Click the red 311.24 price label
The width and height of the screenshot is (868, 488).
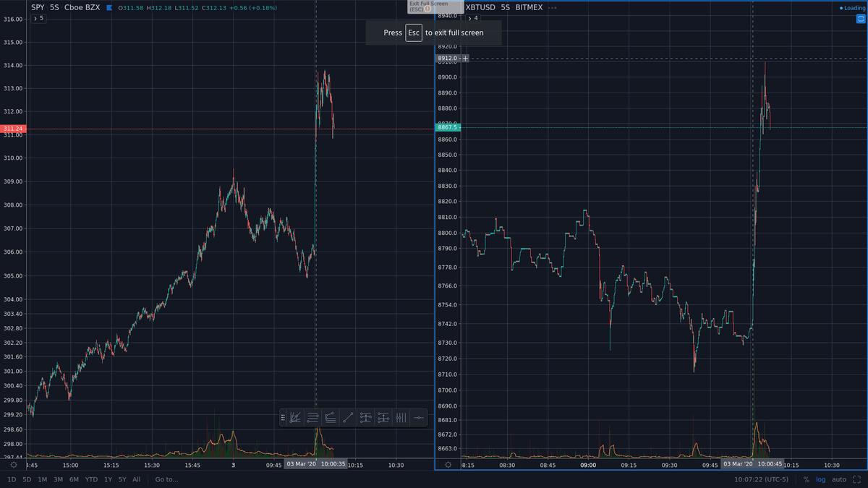14,129
